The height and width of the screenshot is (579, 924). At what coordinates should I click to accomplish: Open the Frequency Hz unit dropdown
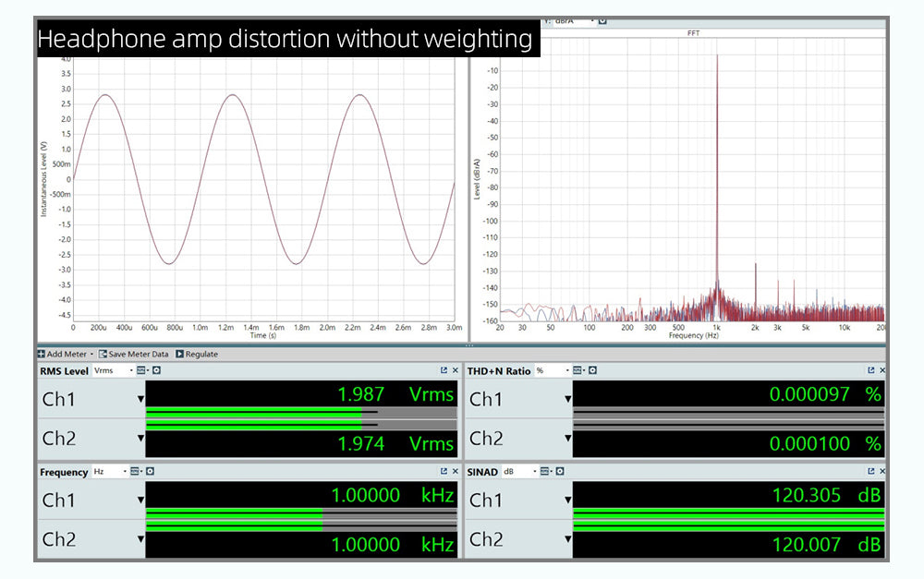(111, 472)
